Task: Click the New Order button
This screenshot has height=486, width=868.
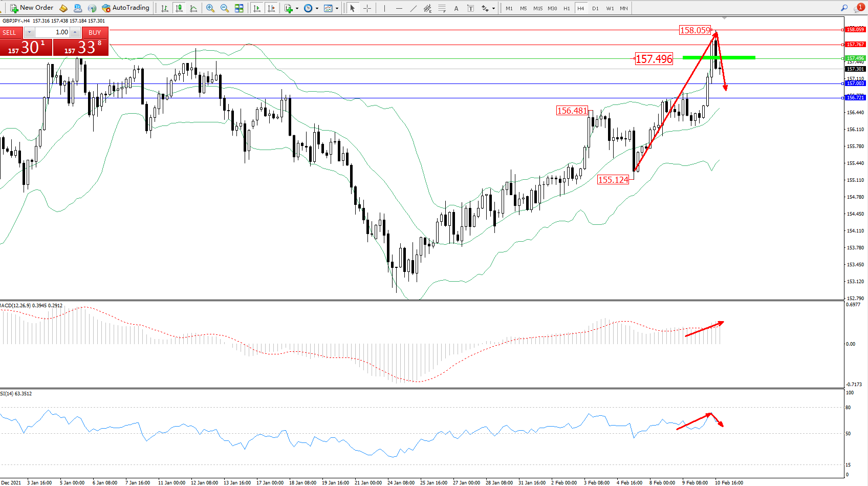Action: click(32, 8)
